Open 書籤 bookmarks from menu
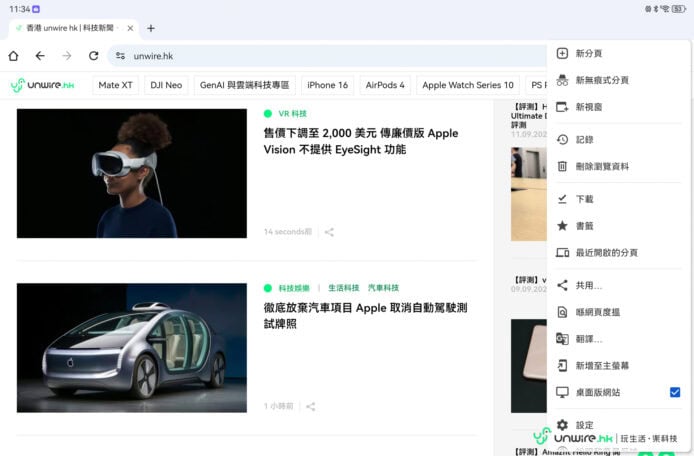 point(585,226)
